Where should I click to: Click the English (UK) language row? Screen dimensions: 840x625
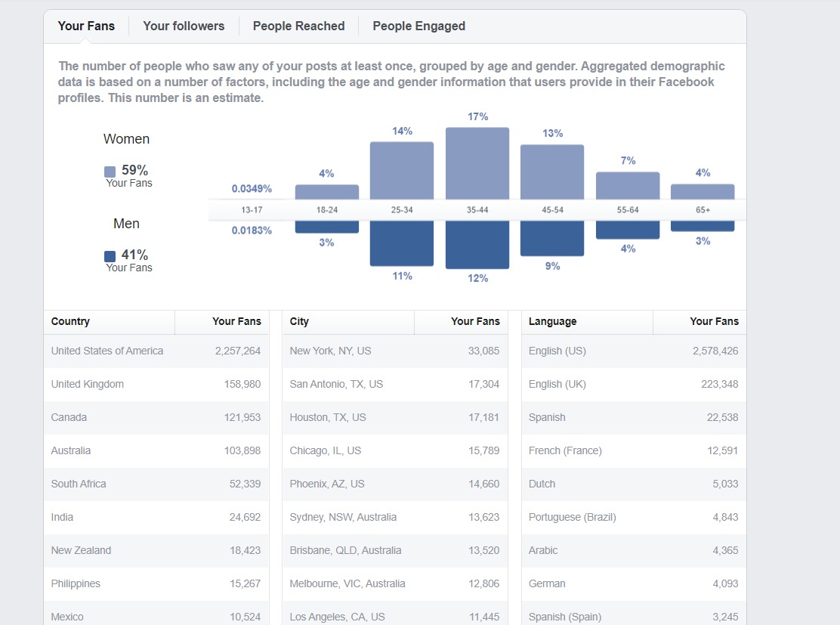[x=634, y=385]
